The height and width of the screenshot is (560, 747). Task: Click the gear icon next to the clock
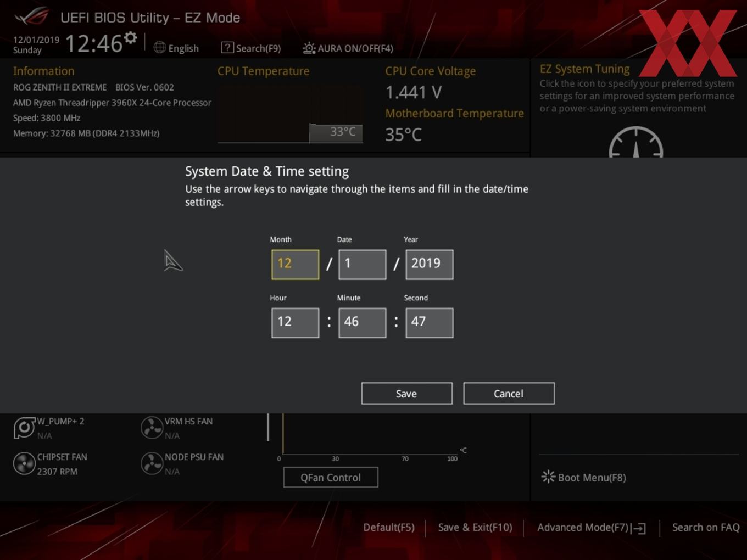(130, 38)
